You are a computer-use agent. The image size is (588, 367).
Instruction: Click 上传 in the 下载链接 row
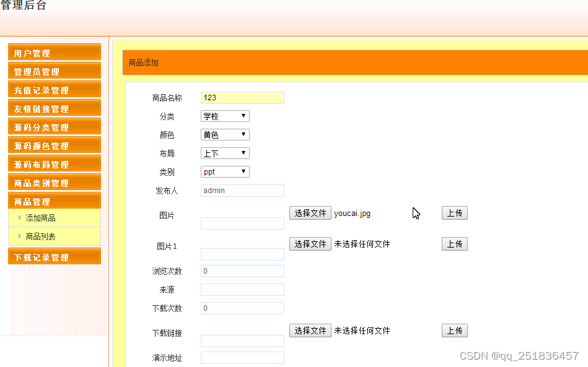(455, 330)
